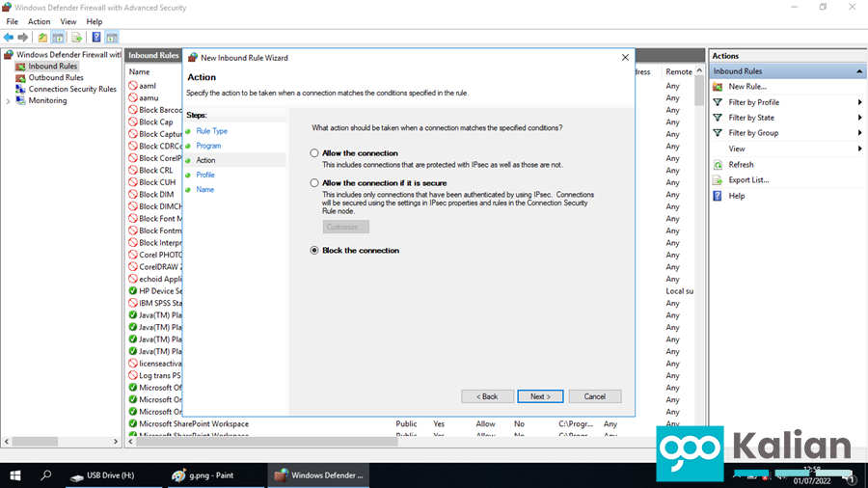The width and height of the screenshot is (868, 488).
Task: Go to the Profile wizard step
Action: 204,175
